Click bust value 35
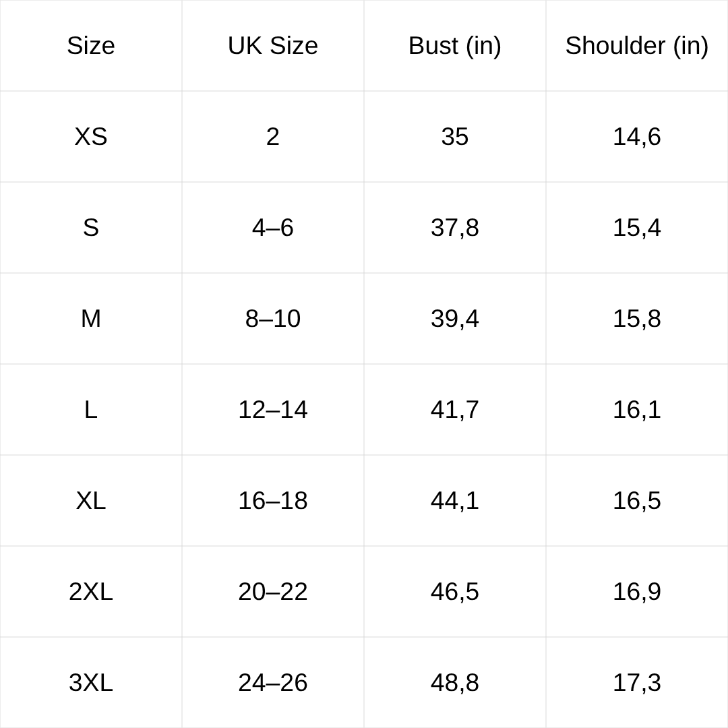The width and height of the screenshot is (728, 728). (x=455, y=137)
